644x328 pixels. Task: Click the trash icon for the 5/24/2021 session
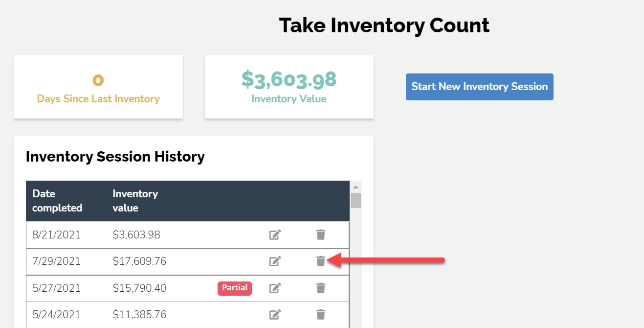[321, 314]
